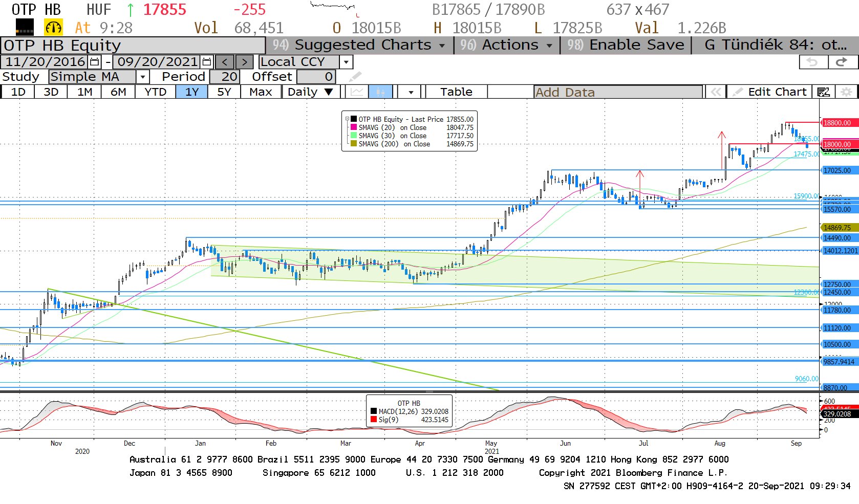The image size is (859, 504).
Task: Click the Edit Chart button
Action: click(x=769, y=92)
